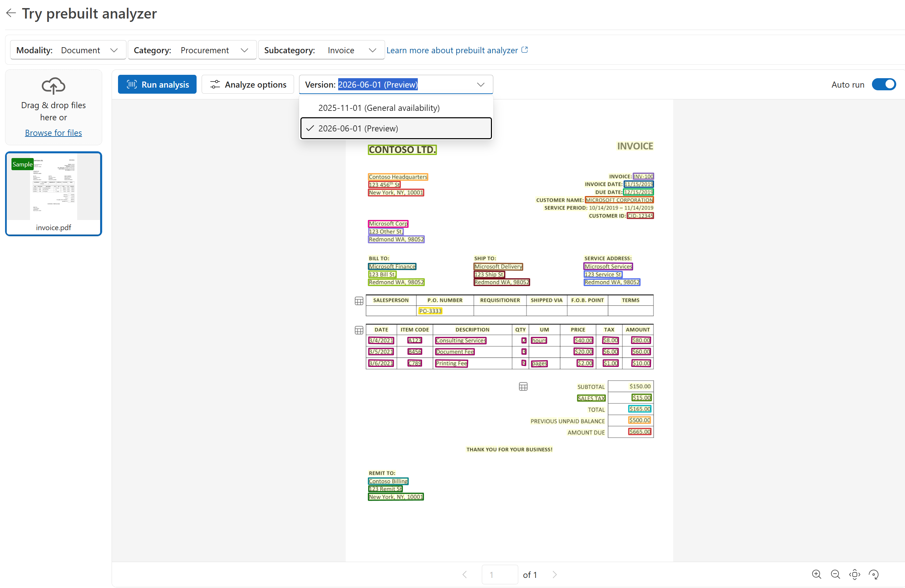Click the due date 12/15/2019

click(x=639, y=192)
